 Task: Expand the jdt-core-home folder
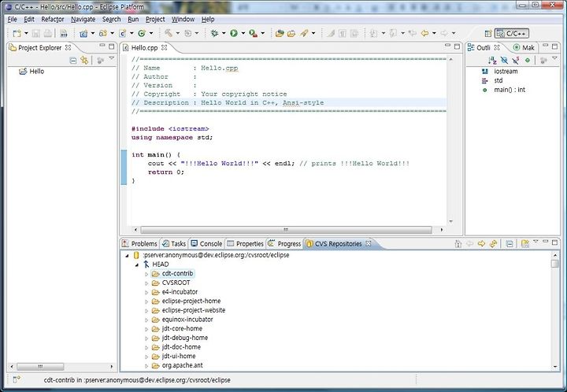(146, 329)
